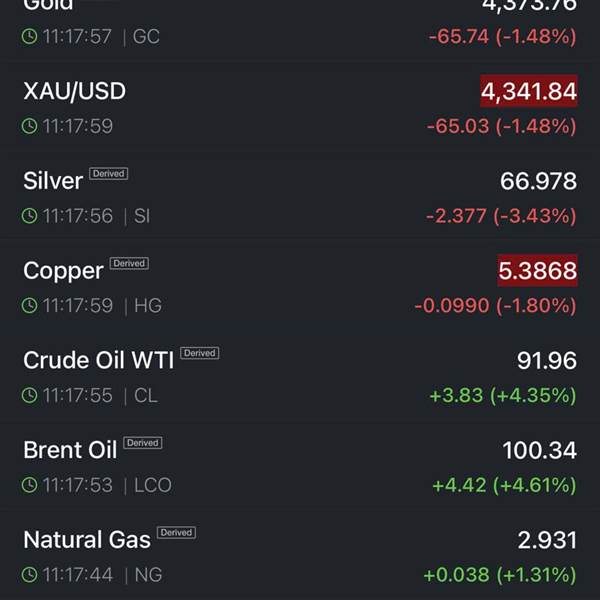
Task: Click the Derived badge beside Brent Oil
Action: [143, 443]
